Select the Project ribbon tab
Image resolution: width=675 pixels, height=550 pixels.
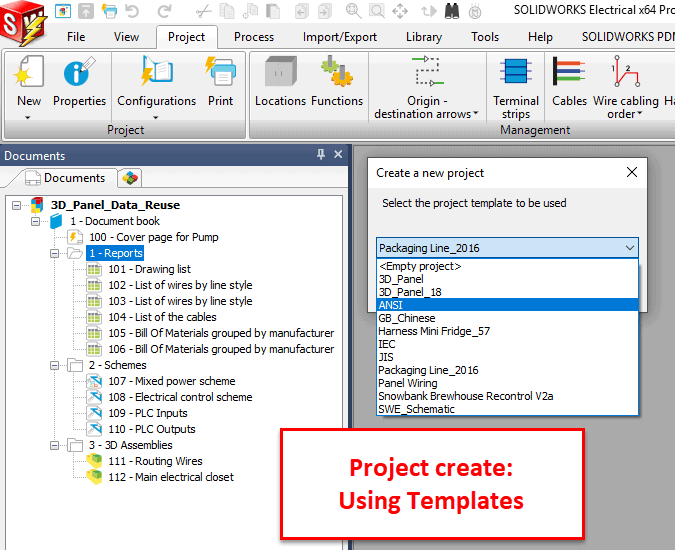click(186, 37)
